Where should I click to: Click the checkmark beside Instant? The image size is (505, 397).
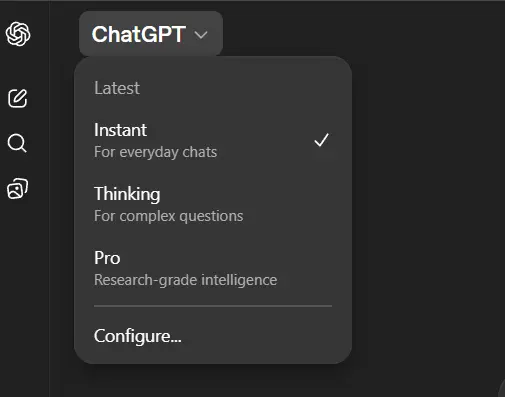pos(321,140)
